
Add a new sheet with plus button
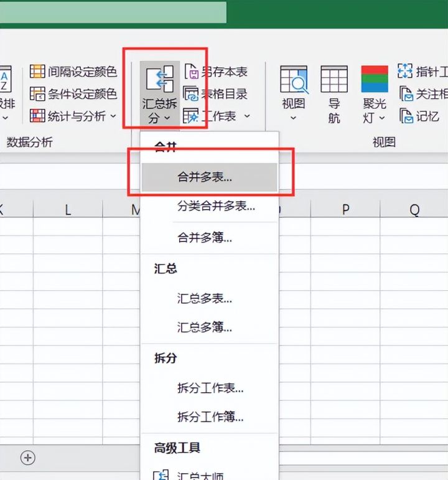tap(28, 458)
